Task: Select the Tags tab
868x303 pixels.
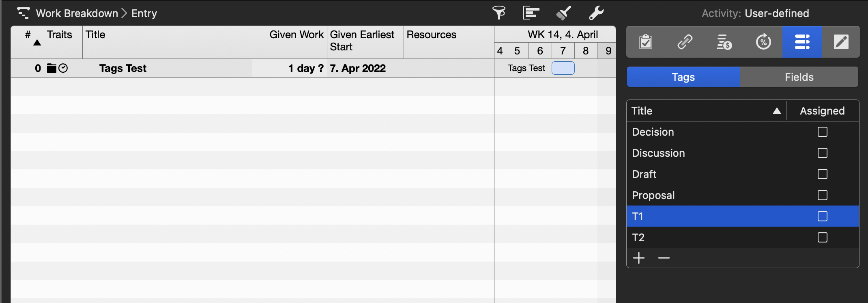Action: click(683, 77)
